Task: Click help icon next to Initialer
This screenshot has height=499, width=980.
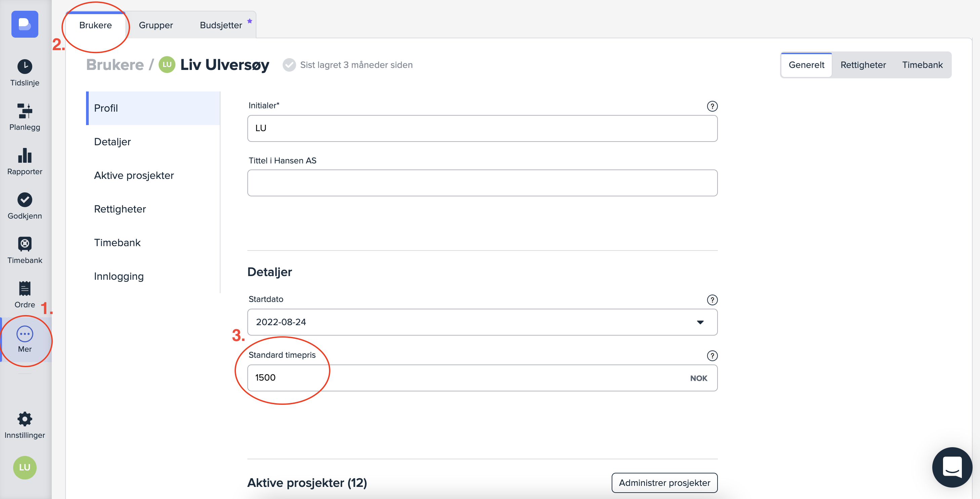Action: (x=712, y=106)
